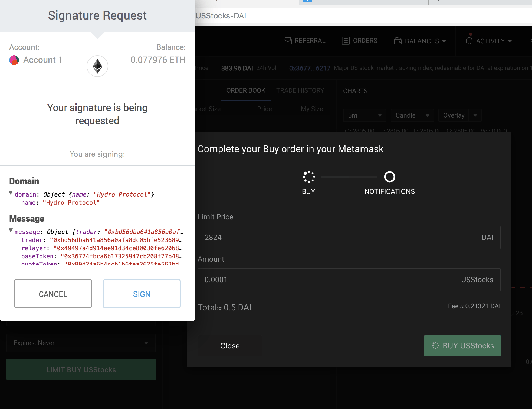Open the Orders menu item

(359, 41)
